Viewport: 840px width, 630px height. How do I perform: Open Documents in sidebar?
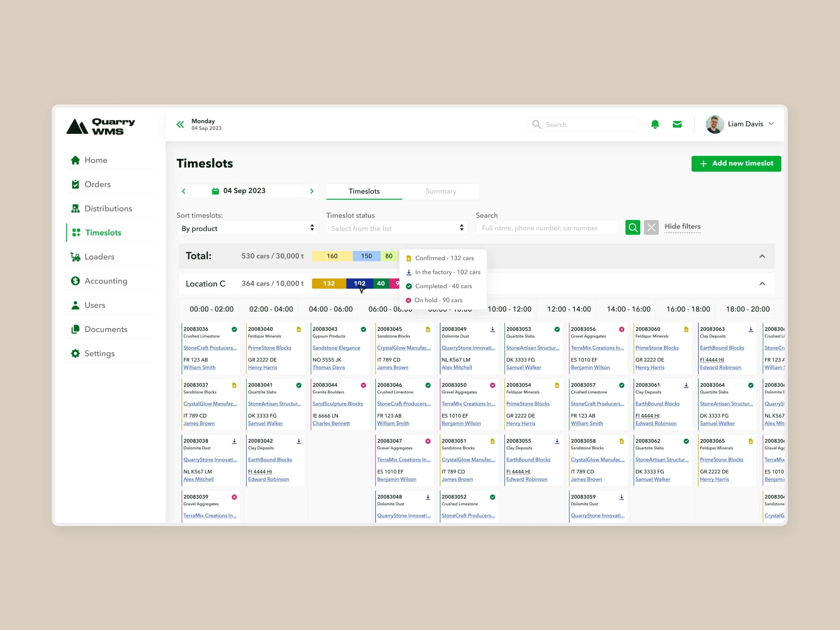tap(111, 329)
